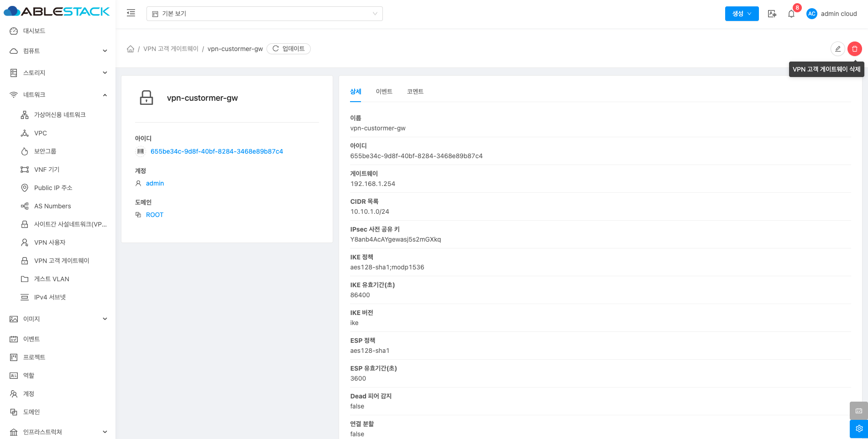Viewport: 868px width, 439px height.
Task: Collapse the 네트워크 sidebar section
Action: 58,95
